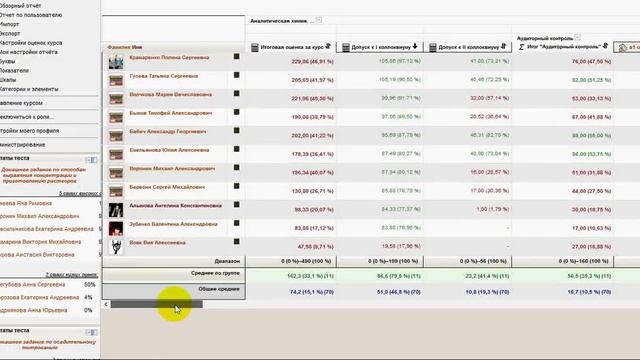640x360 pixels.
Task: Click overall average 74,2 (15,1 %) (70)
Action: click(x=311, y=292)
